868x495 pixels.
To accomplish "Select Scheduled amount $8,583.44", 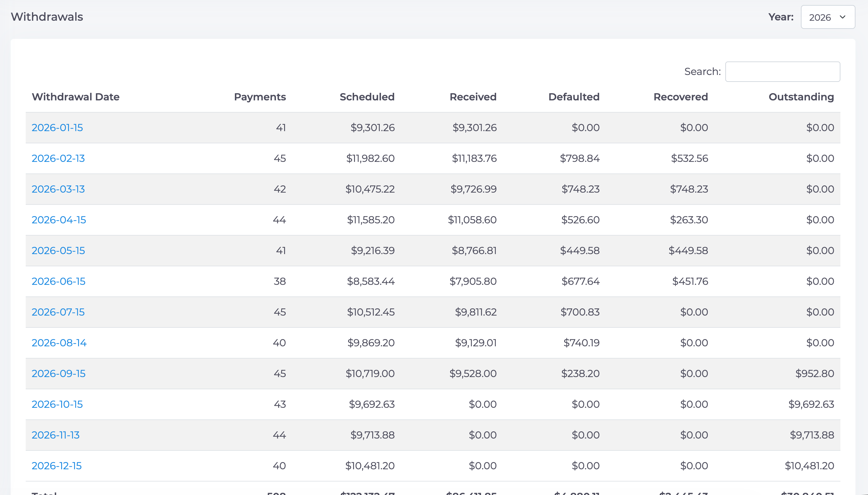I will (371, 281).
